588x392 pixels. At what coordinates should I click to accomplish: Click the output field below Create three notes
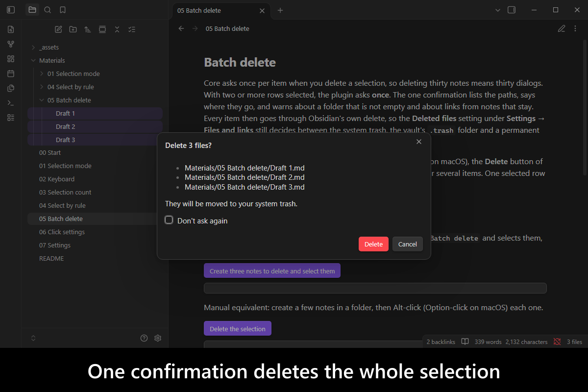tap(375, 288)
